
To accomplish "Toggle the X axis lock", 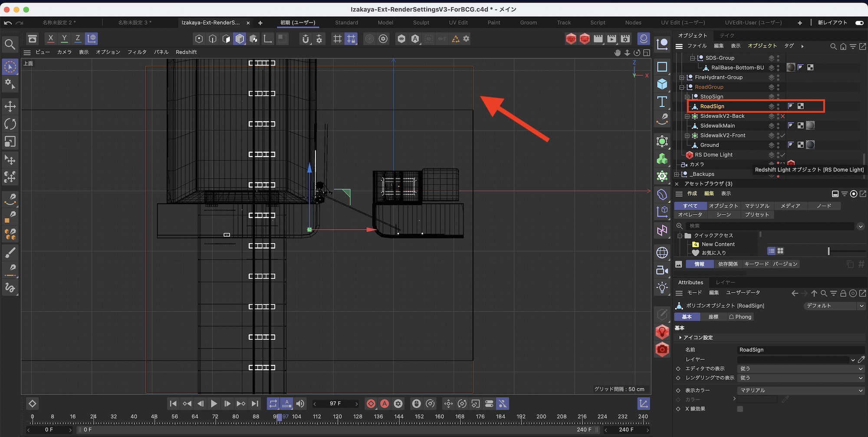I will coord(51,39).
